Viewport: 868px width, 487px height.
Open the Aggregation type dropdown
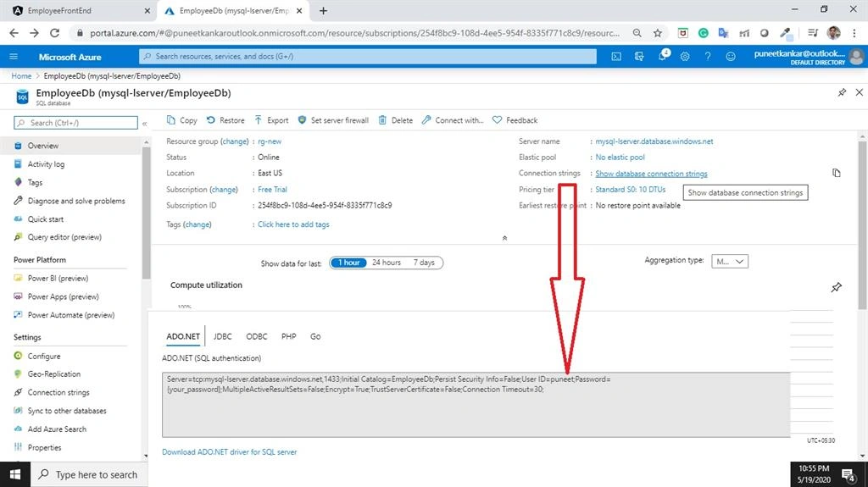730,261
